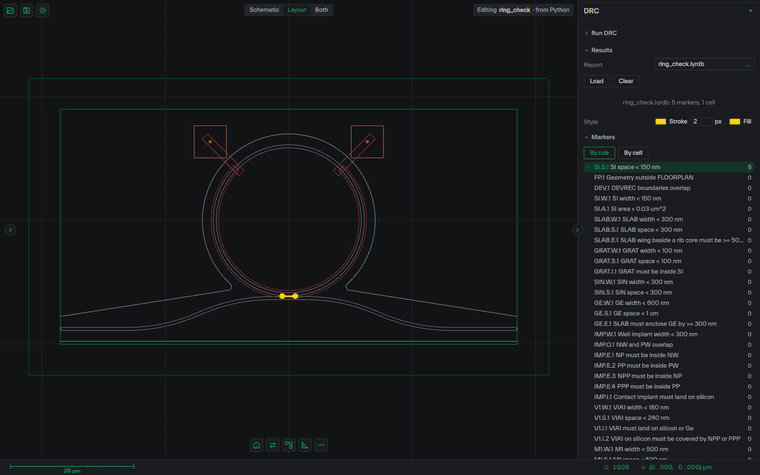Viewport: 760px width, 475px height.
Task: Select GRAT.S.1 GRAT space < 100 nm
Action: [x=668, y=261]
